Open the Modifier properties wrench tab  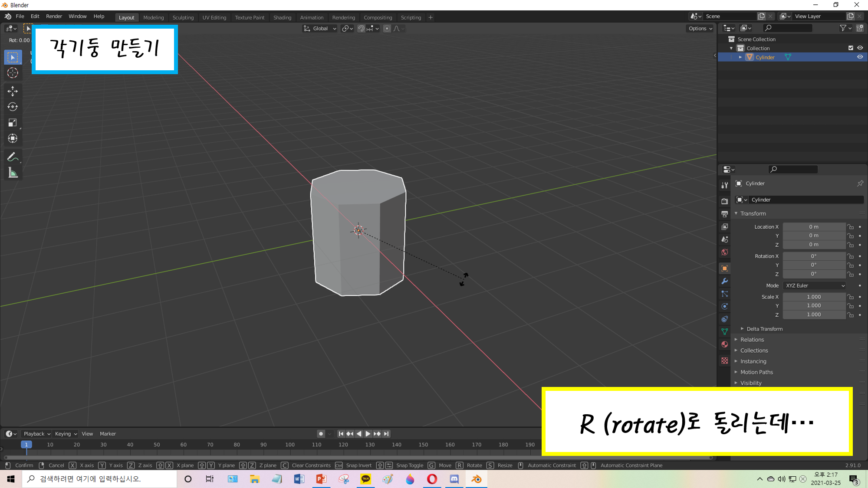point(724,281)
